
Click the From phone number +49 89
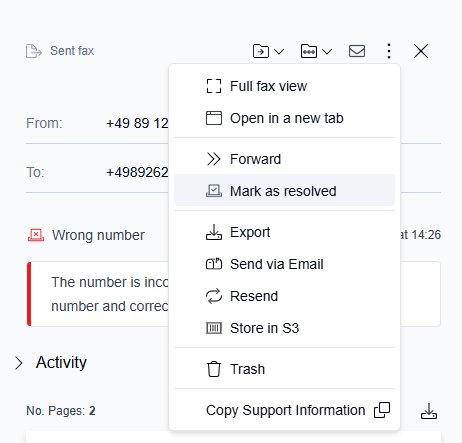(137, 123)
